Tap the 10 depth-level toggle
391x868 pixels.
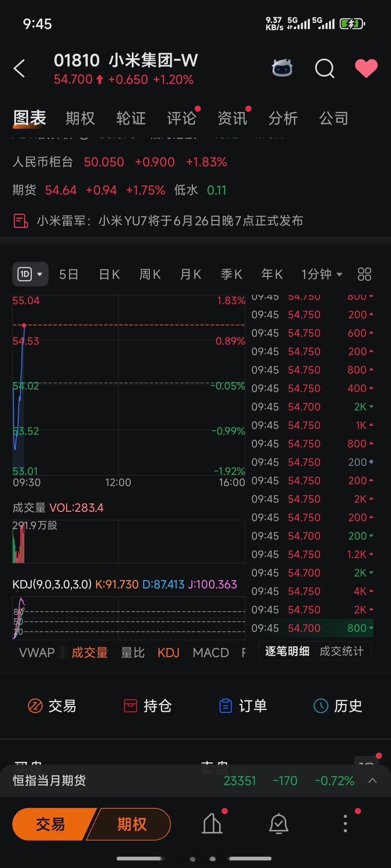[366, 766]
